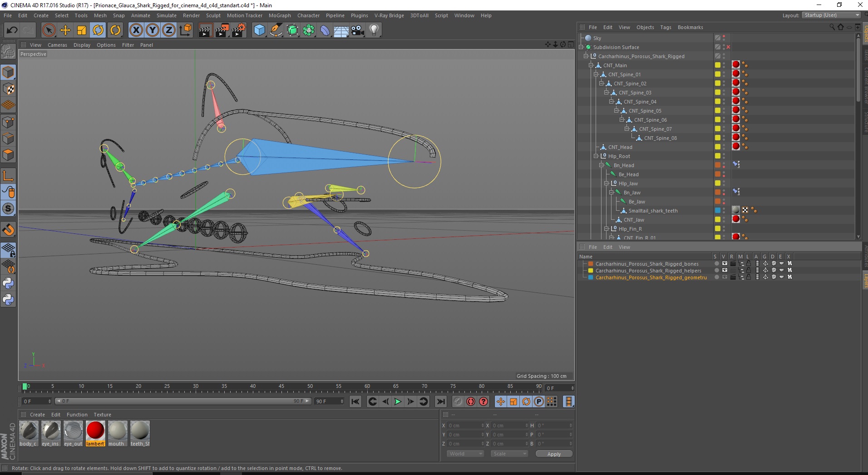Toggle solo for Rigged_geometru layer
Screen dimensions: 868x475
click(x=716, y=277)
